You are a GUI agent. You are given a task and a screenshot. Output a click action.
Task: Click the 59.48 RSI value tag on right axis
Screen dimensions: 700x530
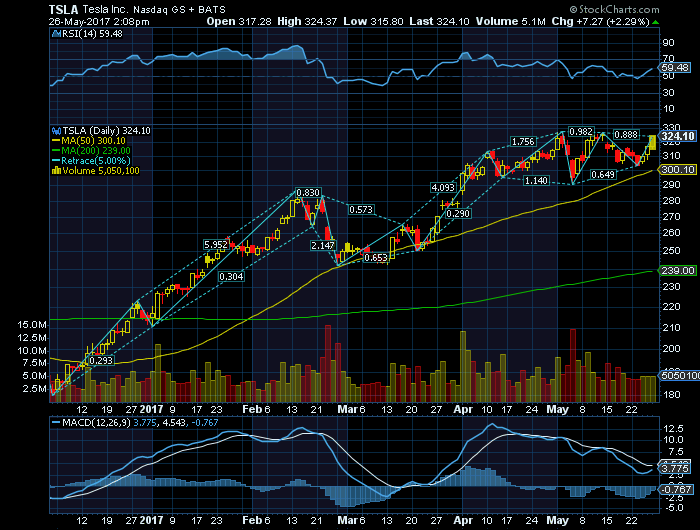tap(675, 68)
